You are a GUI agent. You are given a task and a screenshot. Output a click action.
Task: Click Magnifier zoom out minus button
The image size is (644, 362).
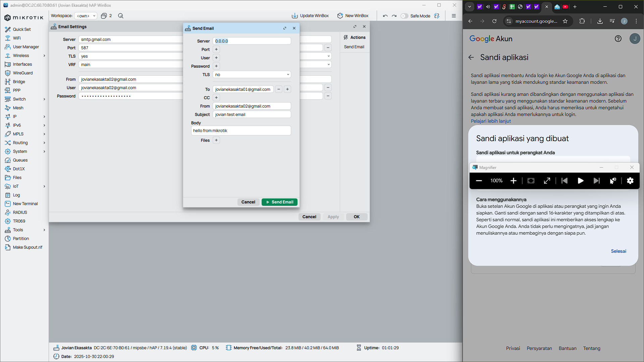point(479,181)
